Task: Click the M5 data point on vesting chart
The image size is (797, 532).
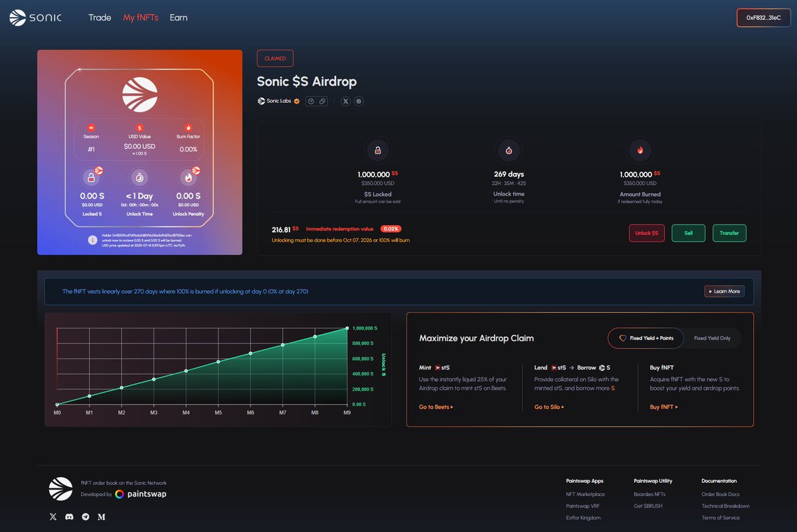Action: [219, 362]
